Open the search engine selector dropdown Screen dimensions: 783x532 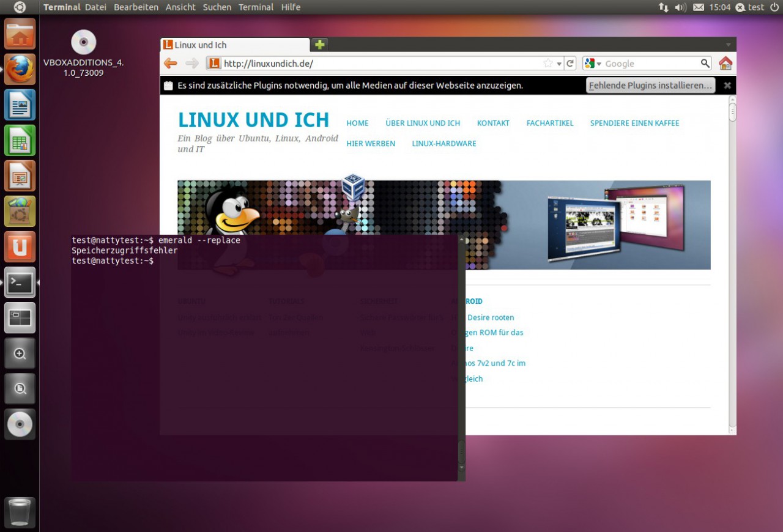[x=592, y=64]
